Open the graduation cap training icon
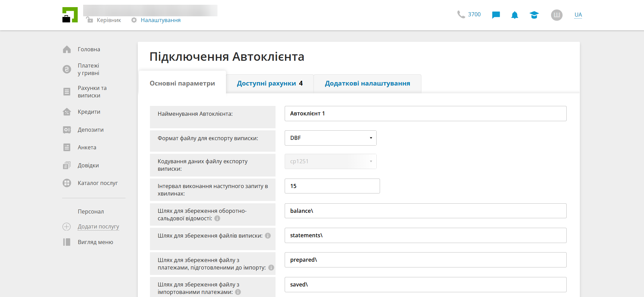The image size is (644, 297). point(534,15)
